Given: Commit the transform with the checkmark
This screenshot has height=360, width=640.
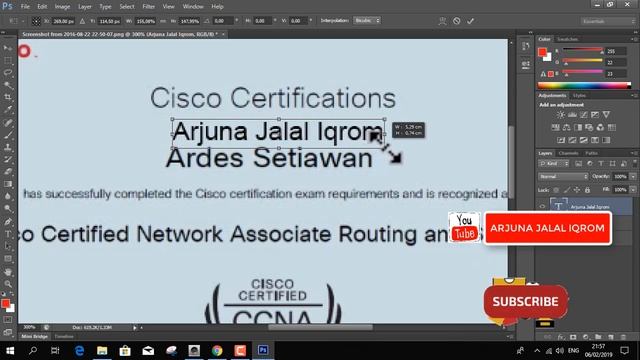Looking at the screenshot, I should pyautogui.click(x=471, y=21).
